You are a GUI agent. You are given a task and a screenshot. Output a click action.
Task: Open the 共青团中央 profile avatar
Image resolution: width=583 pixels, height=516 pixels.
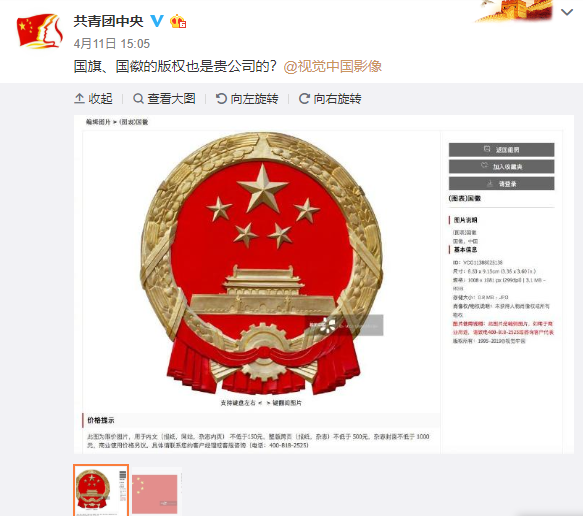click(39, 31)
